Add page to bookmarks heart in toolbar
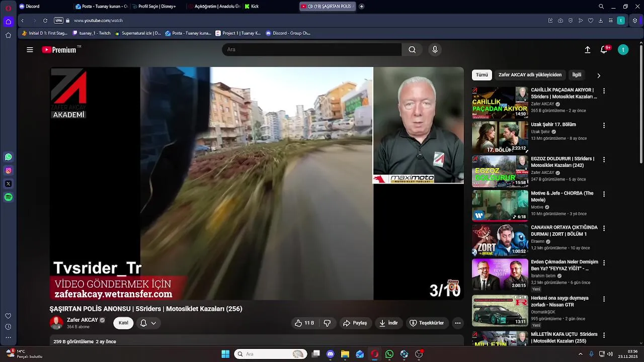This screenshot has width=644, height=362. (x=591, y=21)
